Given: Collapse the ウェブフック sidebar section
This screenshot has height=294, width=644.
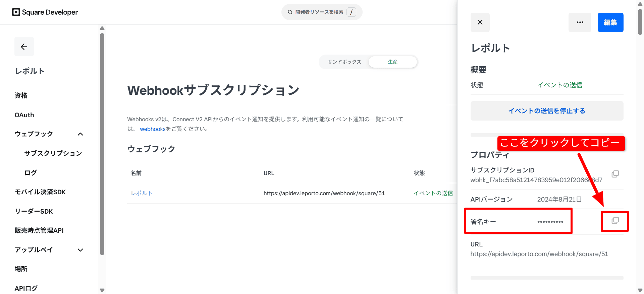Looking at the screenshot, I should pyautogui.click(x=80, y=134).
